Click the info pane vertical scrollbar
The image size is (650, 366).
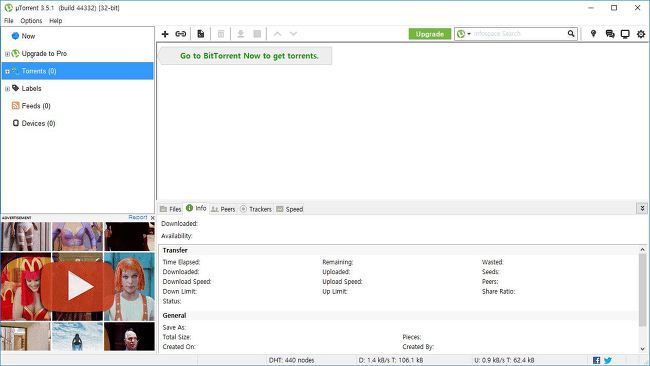(x=642, y=290)
